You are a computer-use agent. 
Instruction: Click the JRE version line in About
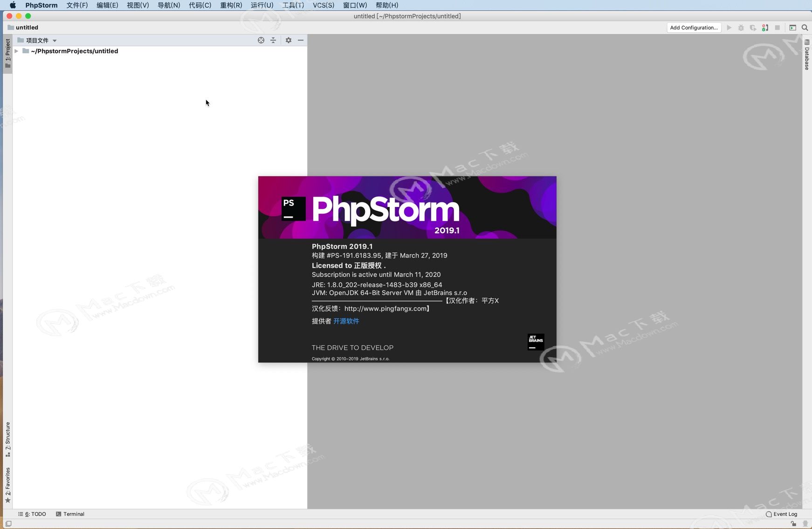[377, 285]
